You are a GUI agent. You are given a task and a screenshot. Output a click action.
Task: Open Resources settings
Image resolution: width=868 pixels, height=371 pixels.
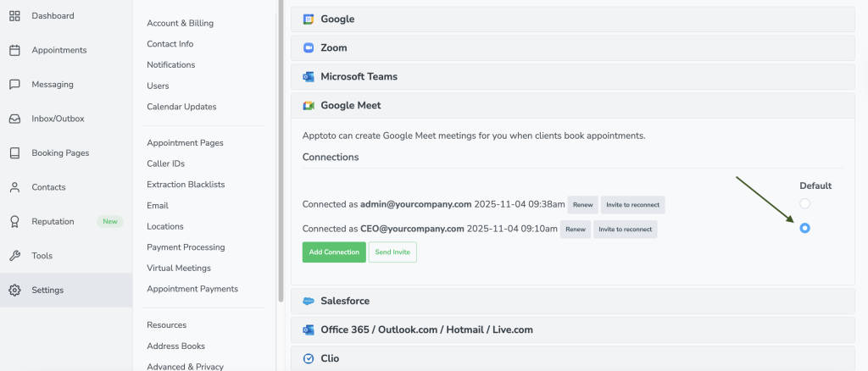point(167,325)
